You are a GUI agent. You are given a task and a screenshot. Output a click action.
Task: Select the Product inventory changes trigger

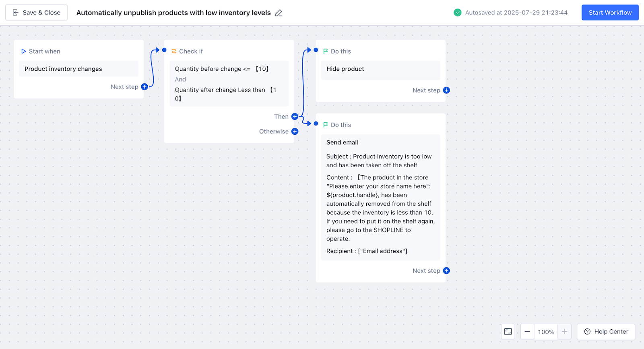(79, 69)
